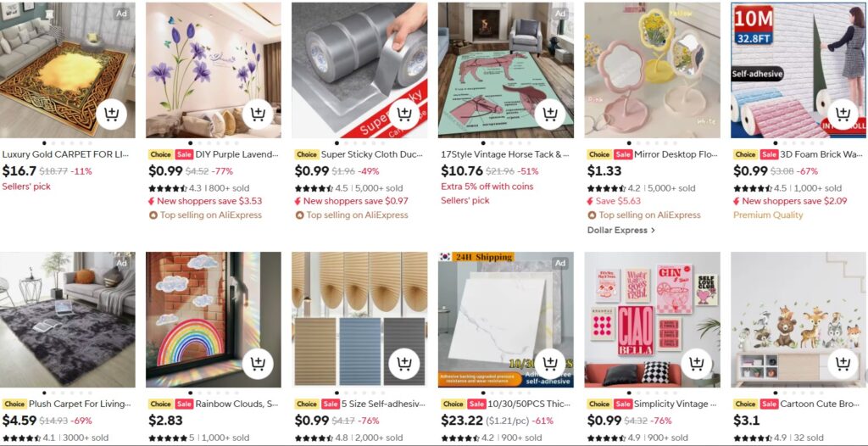Add Simplicity Vintage posters to cart
The height and width of the screenshot is (446, 868).
coord(697,364)
